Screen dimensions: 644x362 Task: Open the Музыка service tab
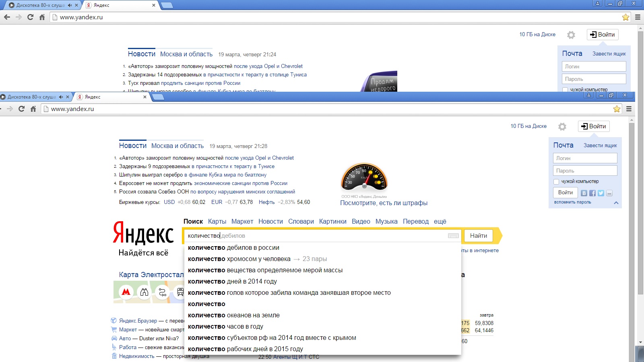pos(386,221)
